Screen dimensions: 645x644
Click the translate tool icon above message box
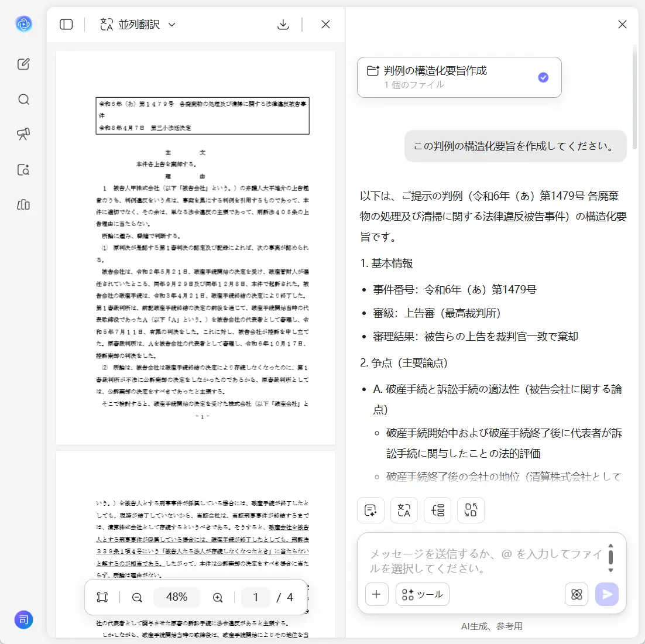pos(404,511)
